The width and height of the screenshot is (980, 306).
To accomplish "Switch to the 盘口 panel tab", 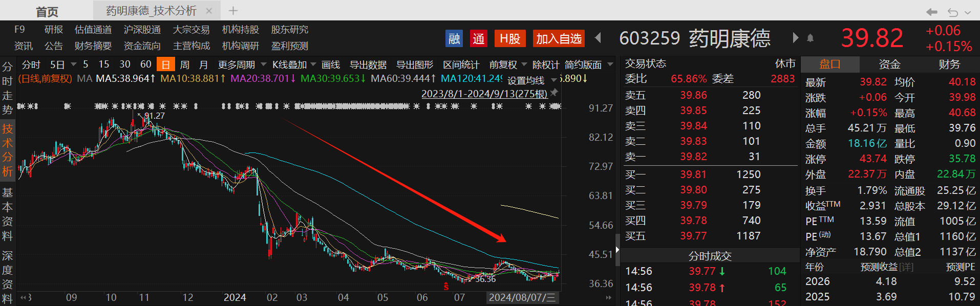I will [830, 64].
